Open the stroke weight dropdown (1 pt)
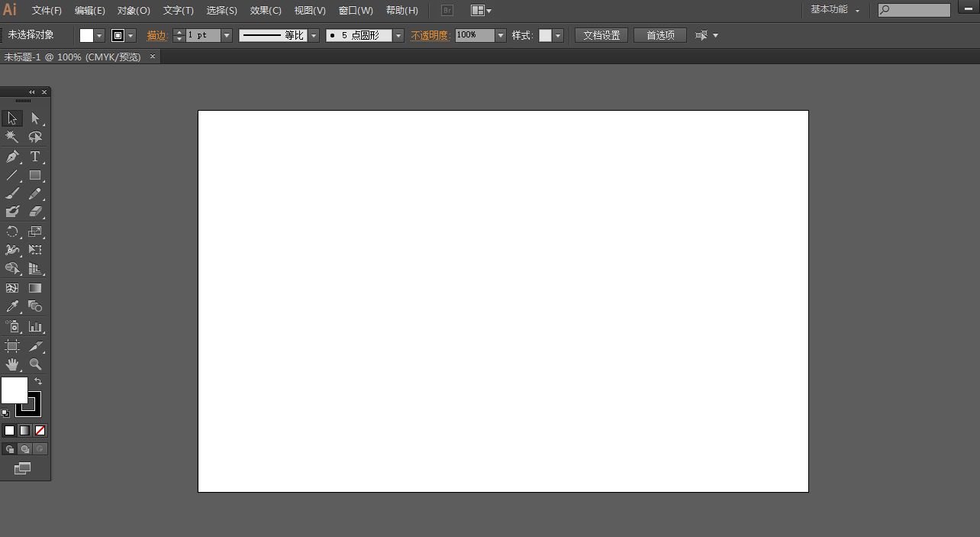980x537 pixels. click(x=227, y=36)
